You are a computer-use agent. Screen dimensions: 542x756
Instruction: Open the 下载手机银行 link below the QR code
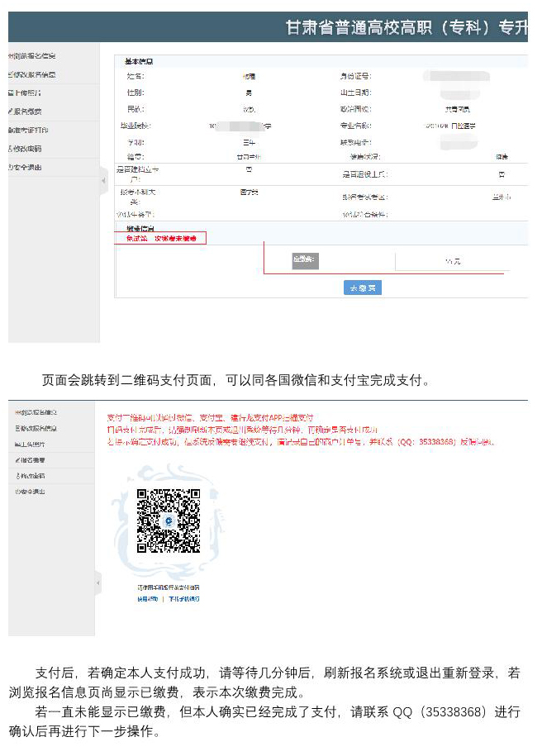click(183, 599)
